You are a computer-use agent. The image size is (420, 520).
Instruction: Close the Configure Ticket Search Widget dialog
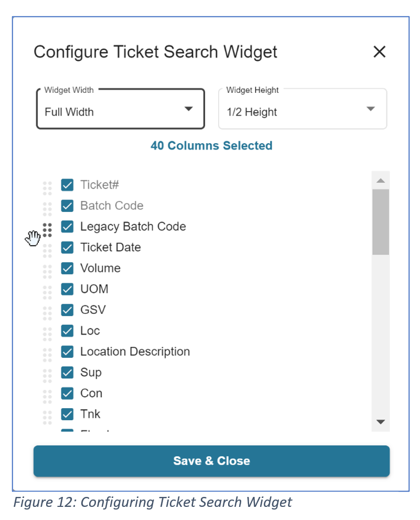click(379, 51)
